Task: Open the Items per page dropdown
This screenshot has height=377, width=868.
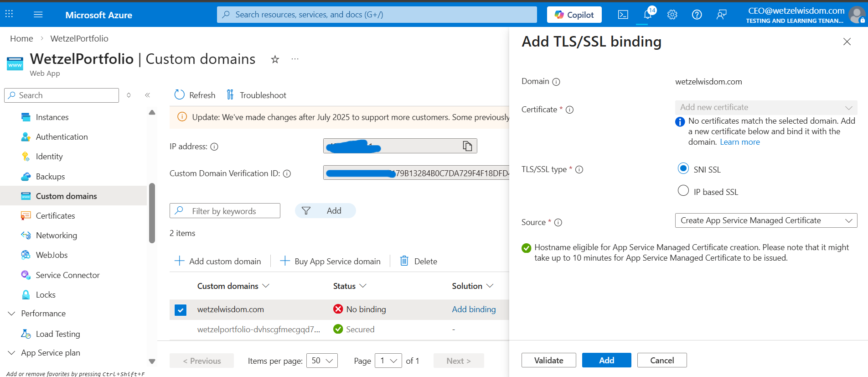Action: [x=322, y=361]
